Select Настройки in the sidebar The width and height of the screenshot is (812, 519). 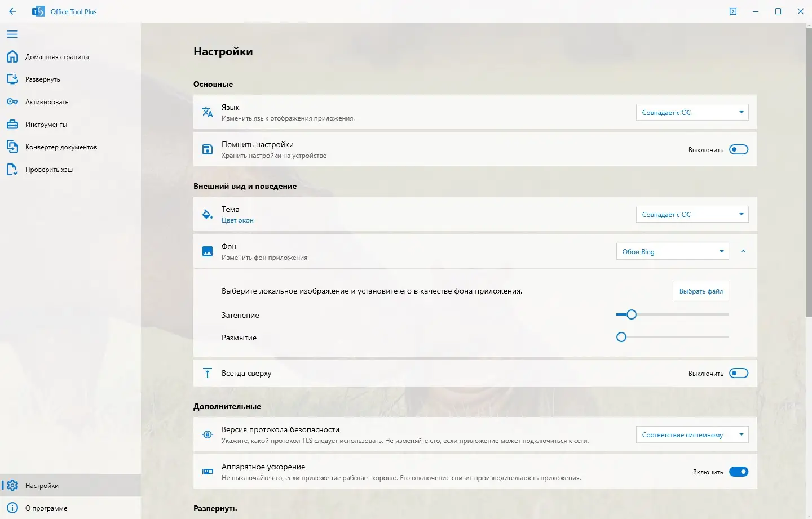pos(42,485)
